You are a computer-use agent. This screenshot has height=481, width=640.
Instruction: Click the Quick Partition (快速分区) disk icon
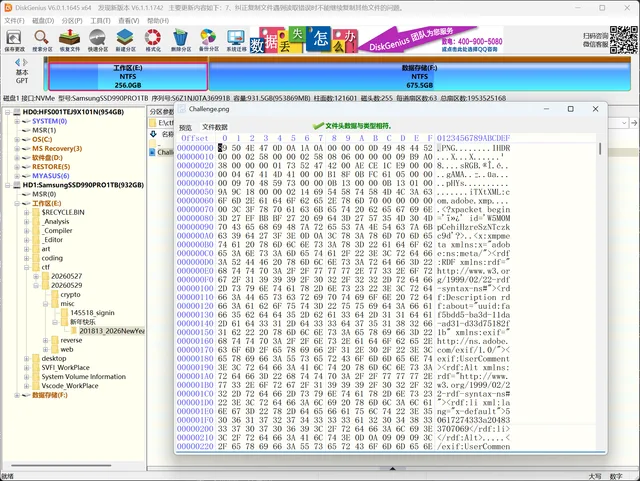(x=98, y=38)
